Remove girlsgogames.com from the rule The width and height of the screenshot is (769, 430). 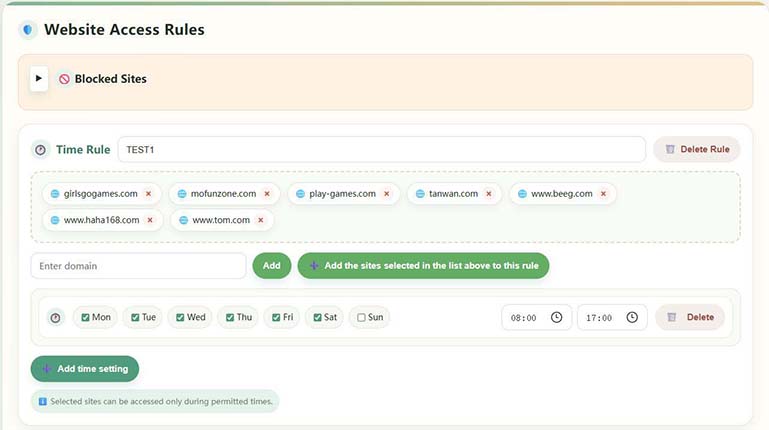click(148, 194)
